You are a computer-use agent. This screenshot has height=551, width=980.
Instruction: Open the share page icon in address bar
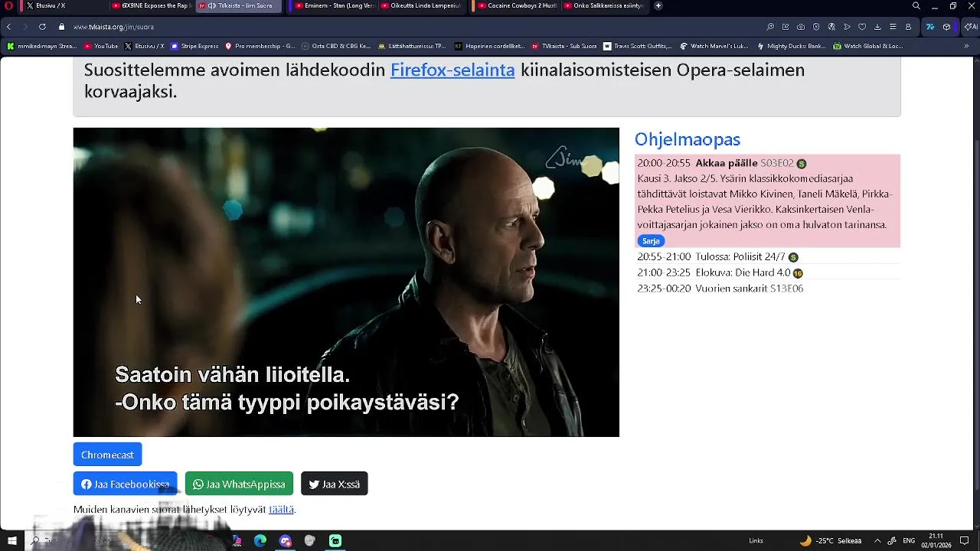(786, 27)
